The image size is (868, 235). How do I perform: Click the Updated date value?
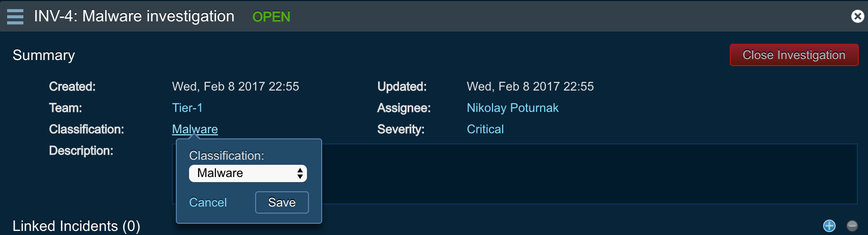(x=530, y=86)
